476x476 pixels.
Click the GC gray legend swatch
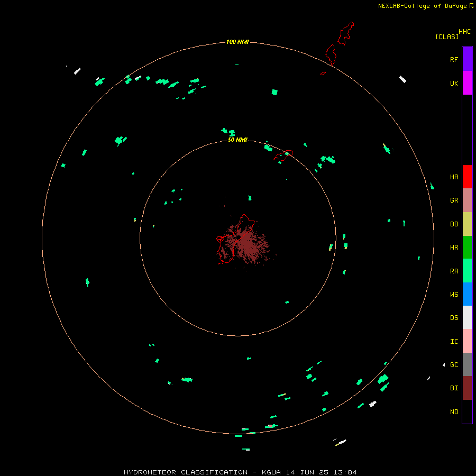tap(467, 364)
